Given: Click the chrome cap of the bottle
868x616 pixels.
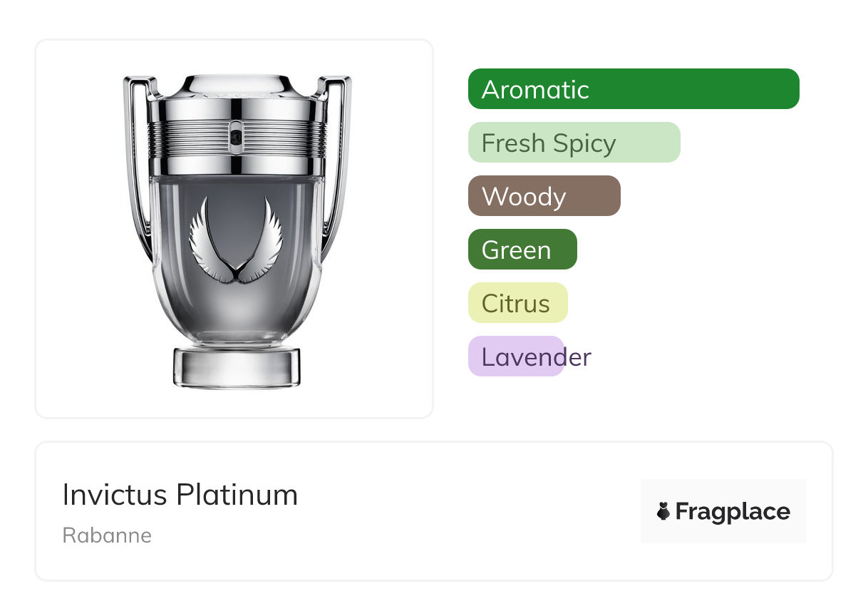Looking at the screenshot, I should [236, 88].
